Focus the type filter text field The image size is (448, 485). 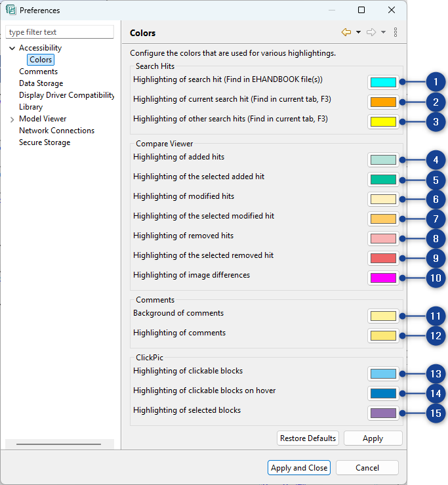point(60,32)
